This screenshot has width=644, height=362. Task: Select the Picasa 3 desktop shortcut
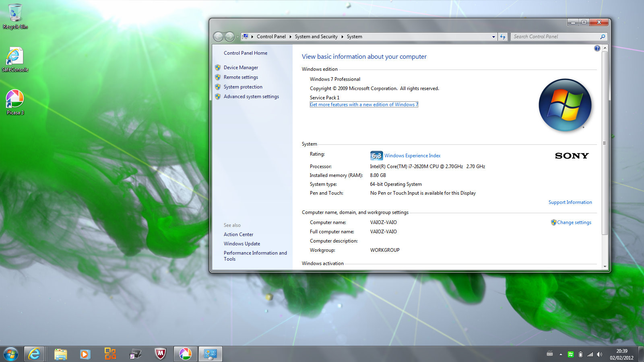coord(15,102)
